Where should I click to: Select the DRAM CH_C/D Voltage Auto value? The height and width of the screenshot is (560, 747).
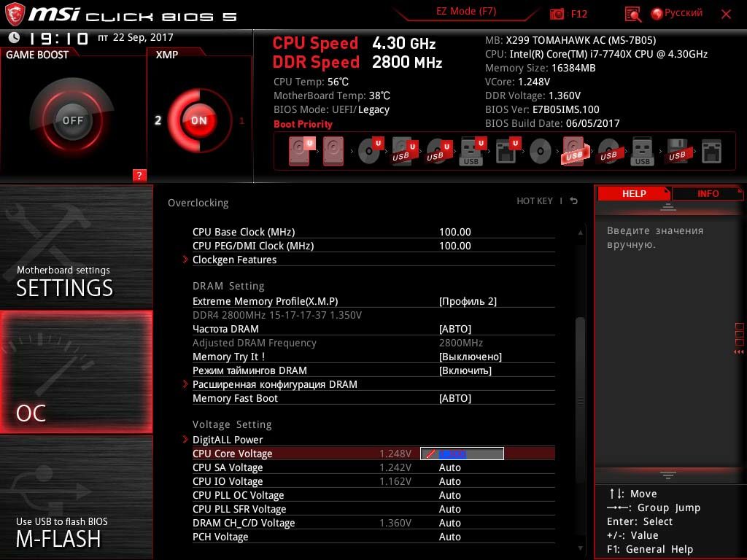point(449,523)
